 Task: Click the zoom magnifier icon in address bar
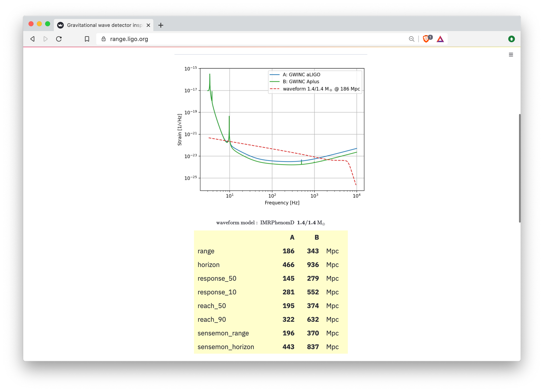[x=412, y=39]
